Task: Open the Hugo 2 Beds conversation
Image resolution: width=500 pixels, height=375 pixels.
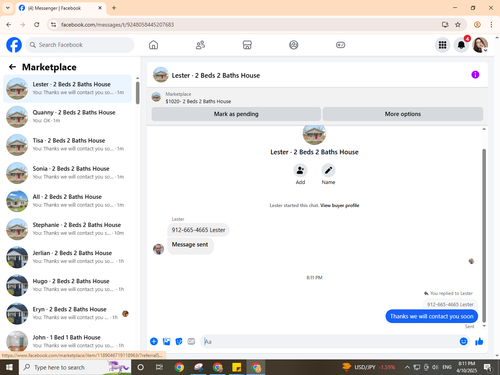Action: pyautogui.click(x=68, y=285)
